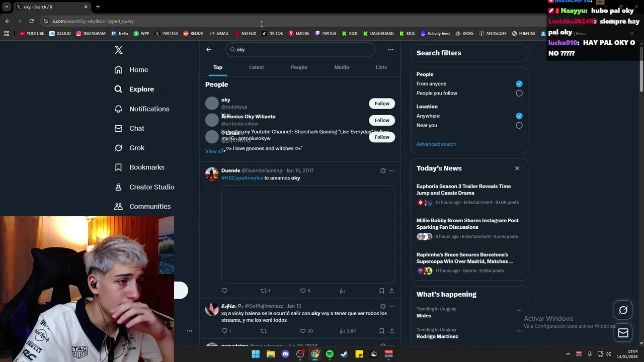The height and width of the screenshot is (362, 644).
Task: Like Sofia's post with 20 likes
Action: pyautogui.click(x=306, y=331)
